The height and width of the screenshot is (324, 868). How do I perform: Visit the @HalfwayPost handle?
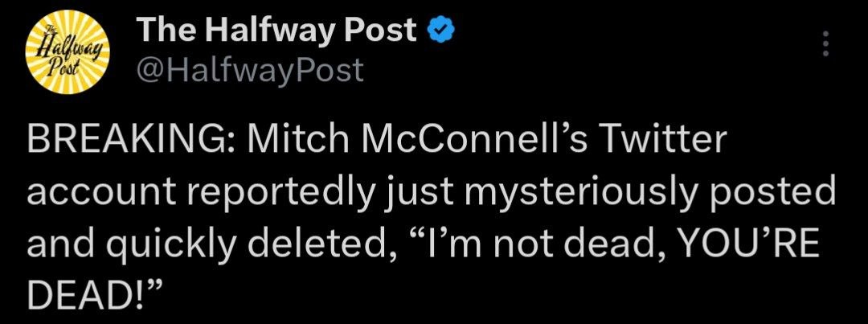pos(250,70)
